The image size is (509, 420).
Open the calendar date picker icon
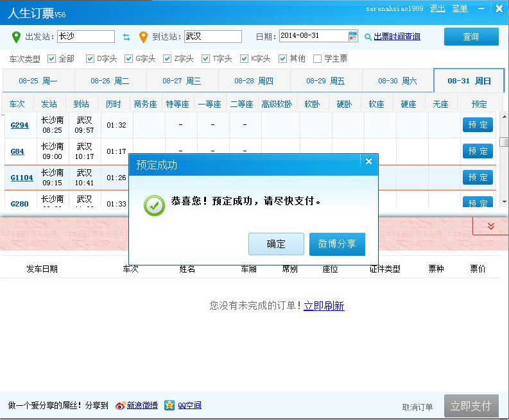pyautogui.click(x=353, y=37)
